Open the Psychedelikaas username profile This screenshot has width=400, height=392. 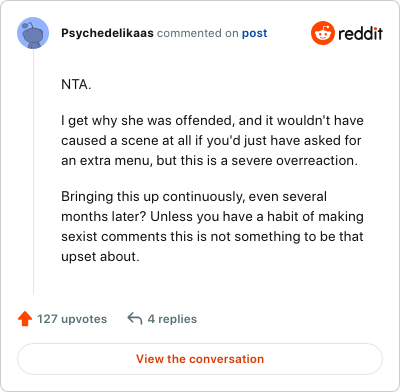(107, 33)
